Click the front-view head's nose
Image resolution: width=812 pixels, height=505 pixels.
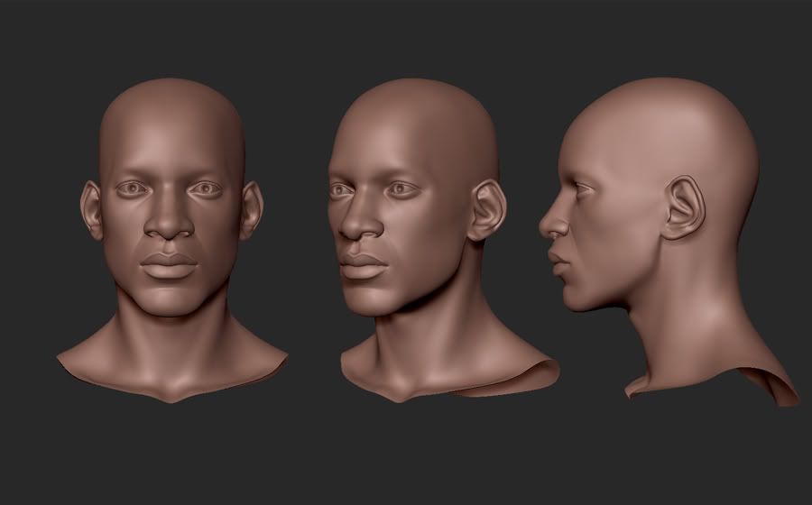pos(170,224)
